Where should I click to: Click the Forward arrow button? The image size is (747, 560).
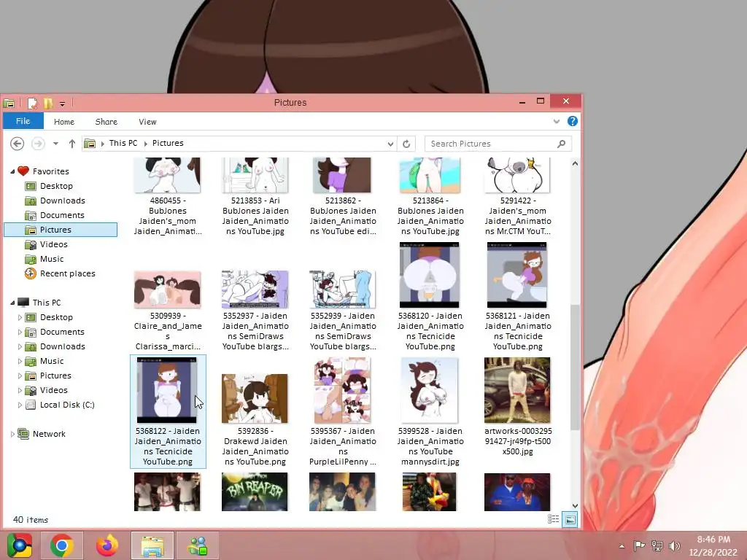coord(38,144)
